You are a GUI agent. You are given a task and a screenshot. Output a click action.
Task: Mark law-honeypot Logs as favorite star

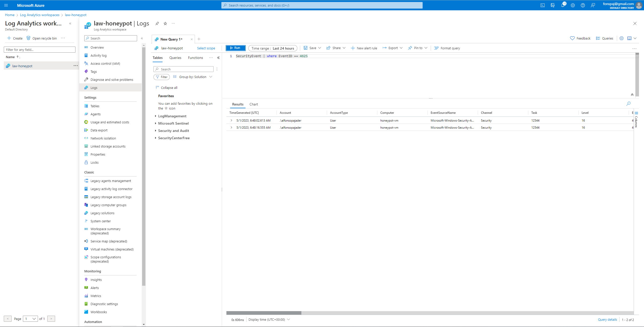pos(165,23)
